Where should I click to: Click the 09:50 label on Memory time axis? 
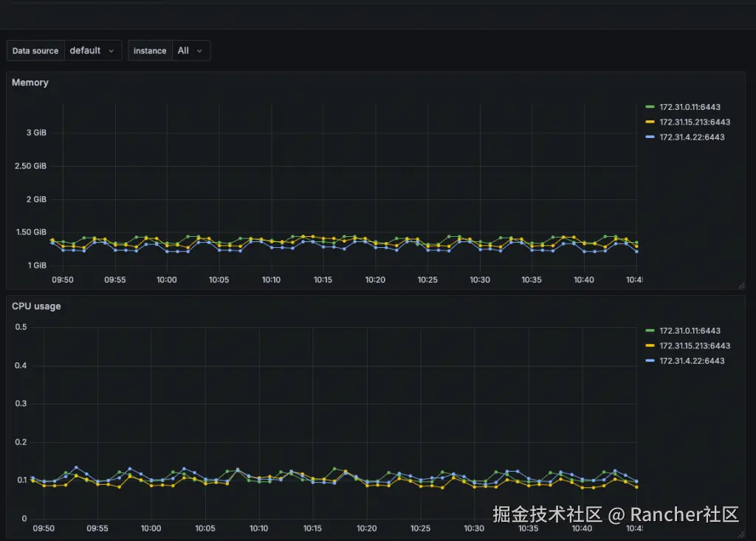click(63, 280)
